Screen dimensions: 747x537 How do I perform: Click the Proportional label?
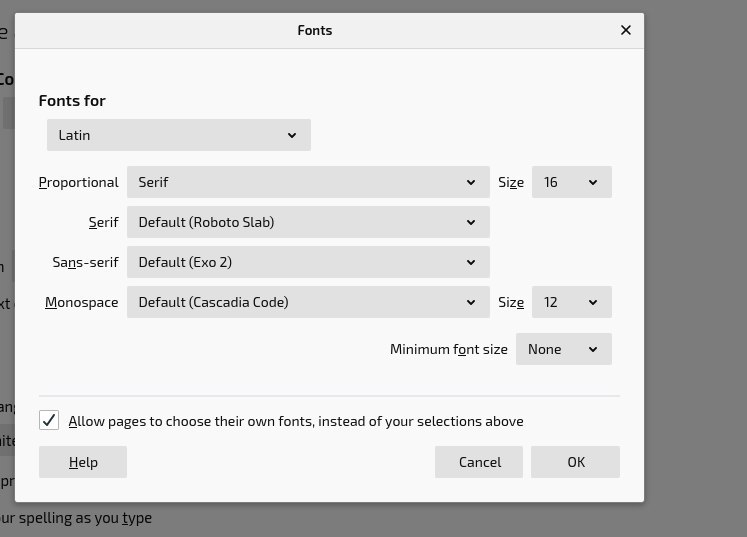click(79, 182)
